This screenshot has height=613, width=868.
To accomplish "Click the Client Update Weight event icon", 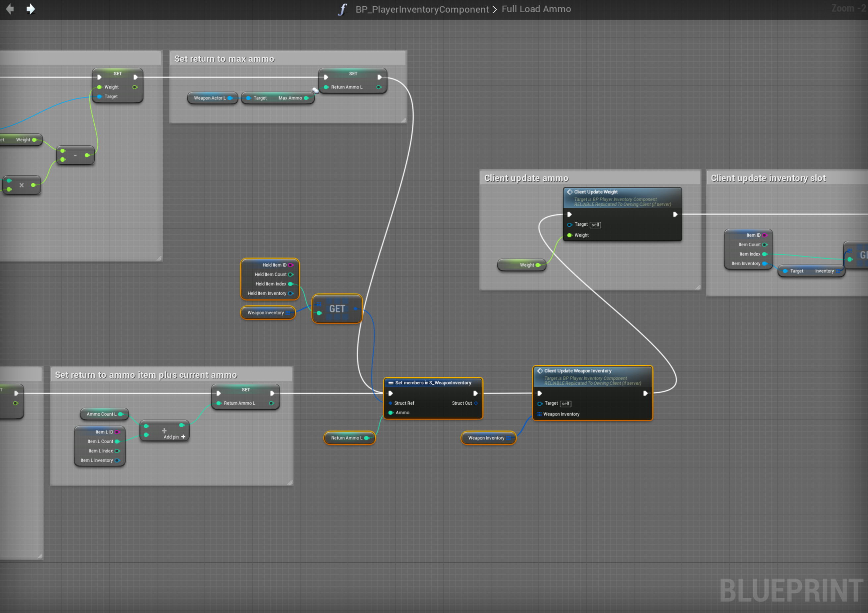I will pos(570,192).
